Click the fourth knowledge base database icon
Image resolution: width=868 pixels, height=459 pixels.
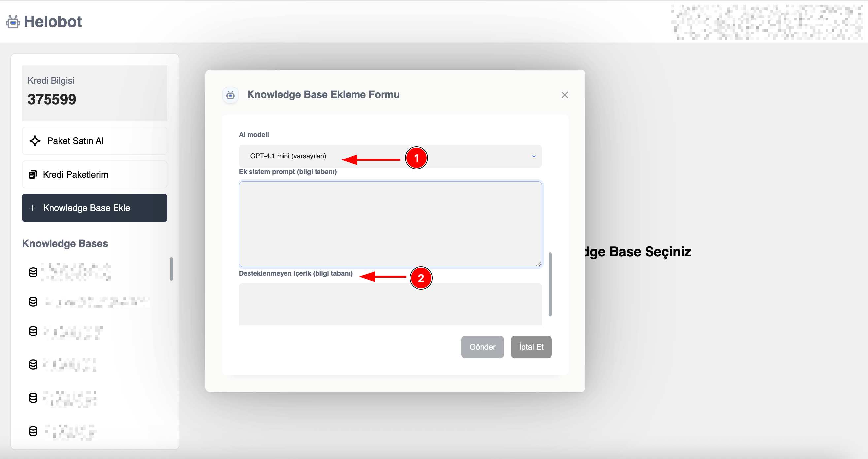click(33, 365)
